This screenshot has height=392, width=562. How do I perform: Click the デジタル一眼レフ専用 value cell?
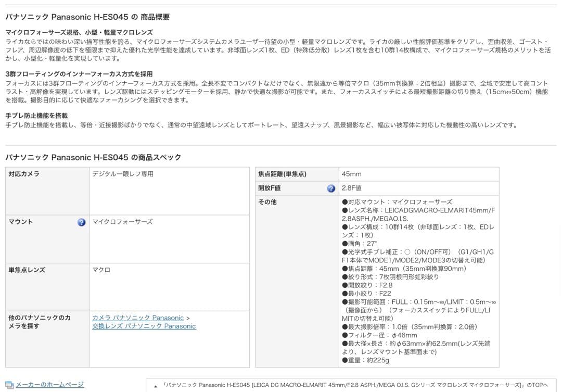pyautogui.click(x=123, y=174)
